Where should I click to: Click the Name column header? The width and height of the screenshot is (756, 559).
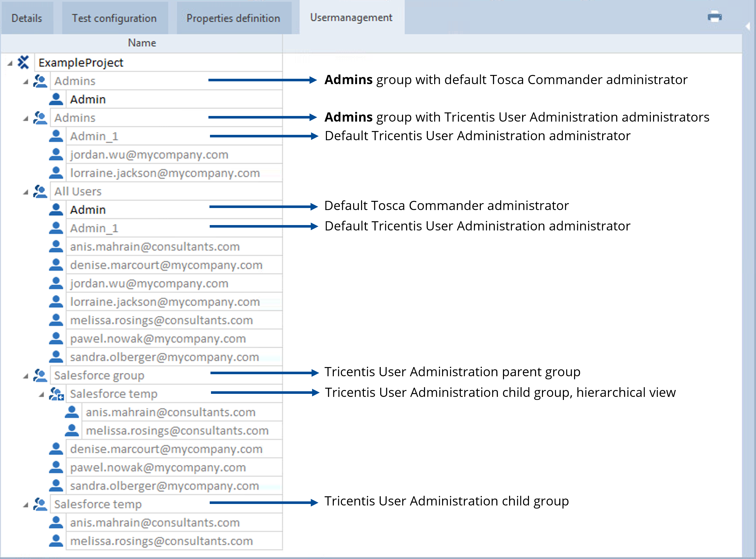(x=142, y=43)
